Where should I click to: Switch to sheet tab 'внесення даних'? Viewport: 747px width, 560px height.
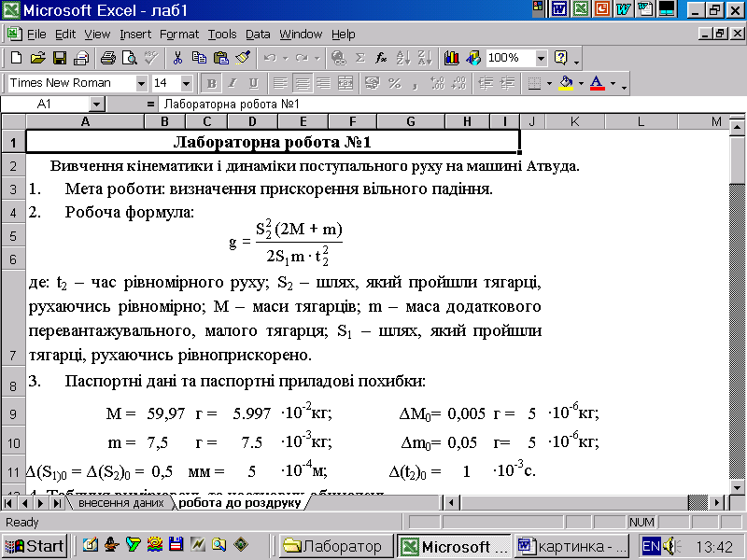[120, 503]
